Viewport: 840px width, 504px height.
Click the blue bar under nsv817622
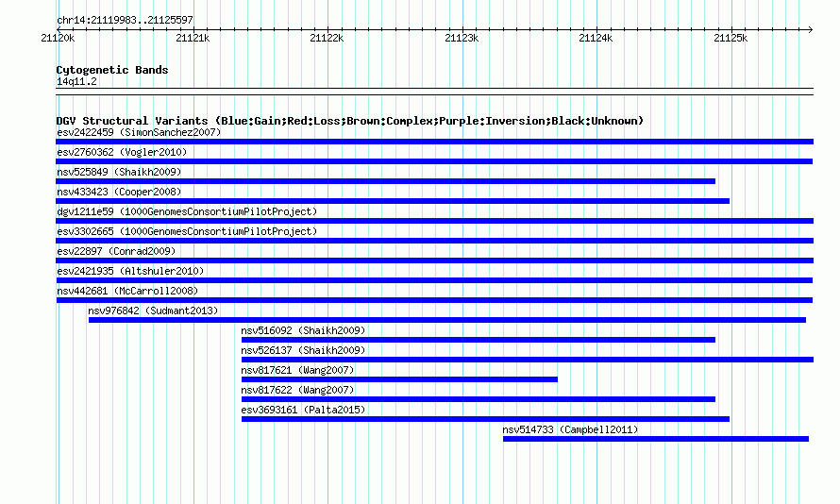[x=479, y=399]
